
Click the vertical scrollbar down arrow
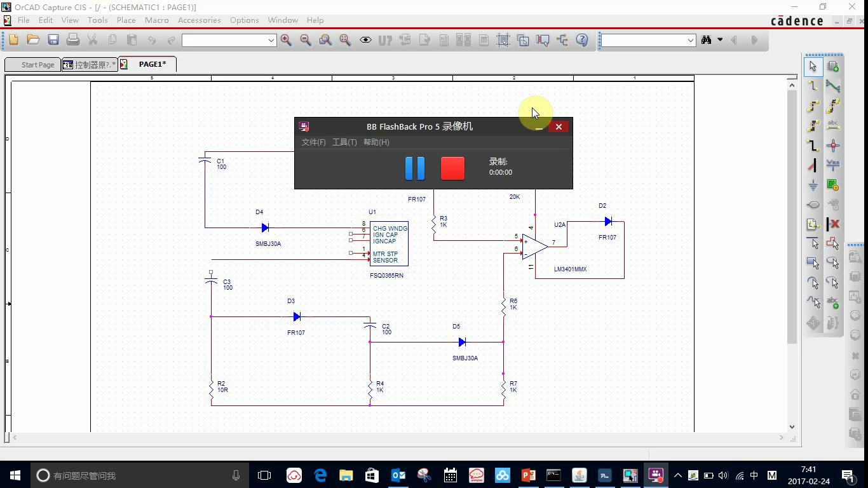[x=792, y=427]
